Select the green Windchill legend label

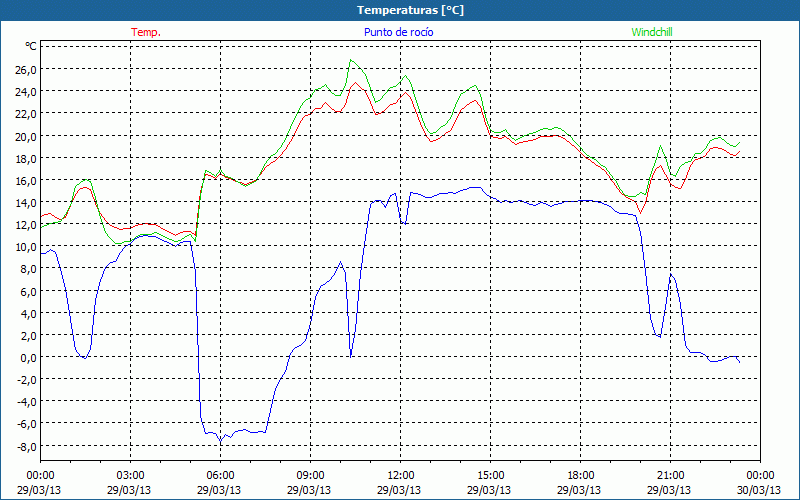pos(652,32)
